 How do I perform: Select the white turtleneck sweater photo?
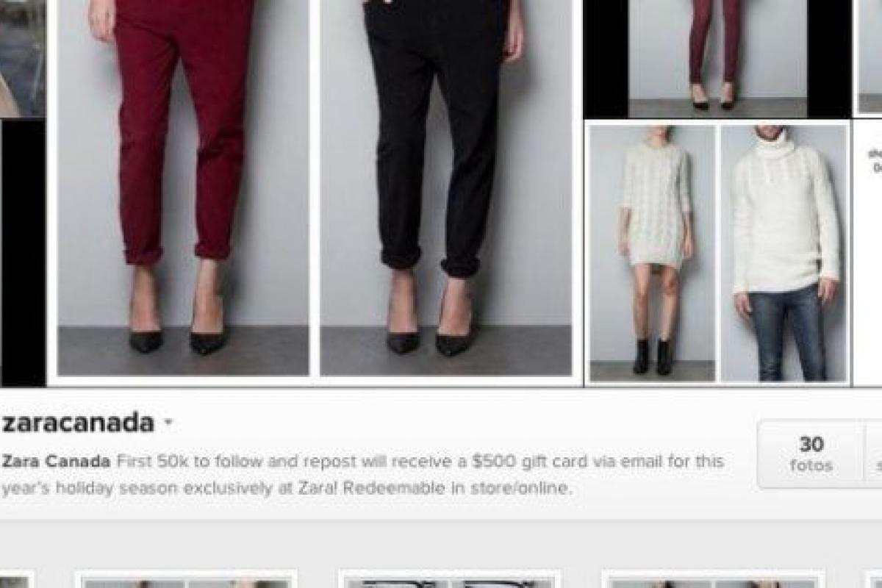point(784,254)
